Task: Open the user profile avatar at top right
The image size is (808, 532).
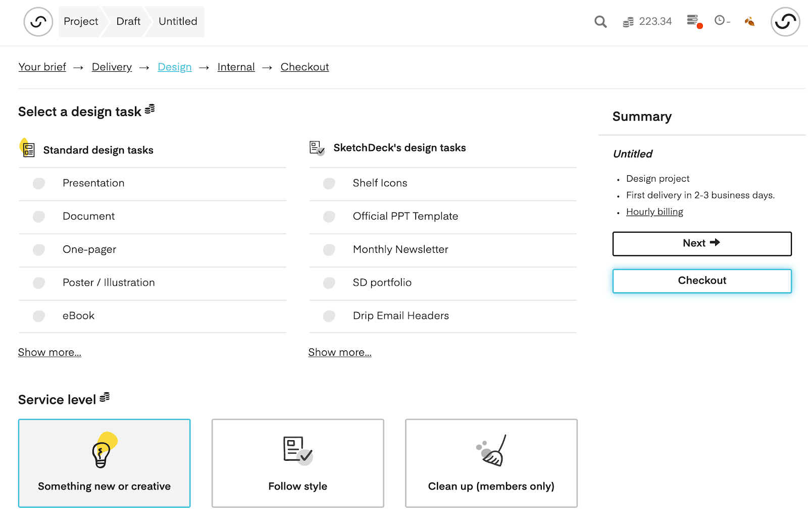Action: (785, 22)
